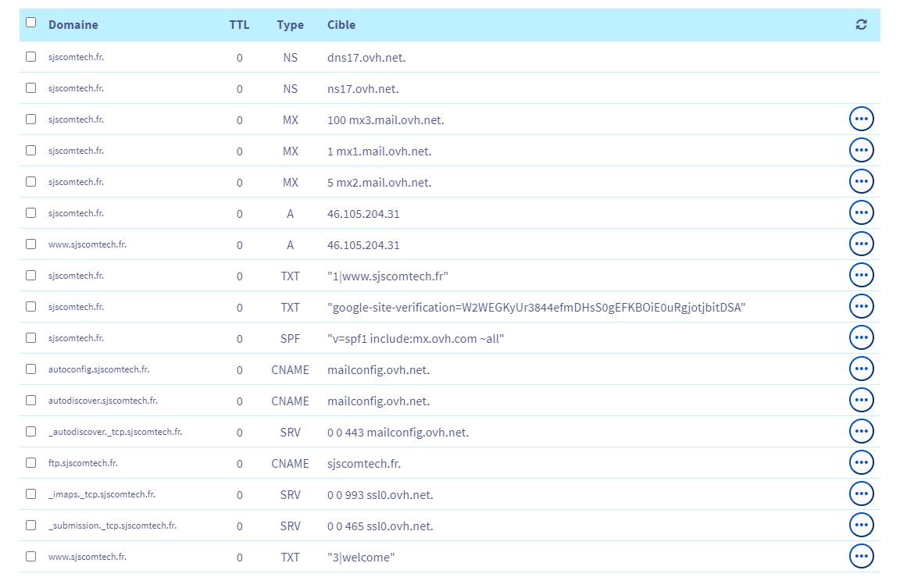This screenshot has height=588, width=907.
Task: Open actions menu for 1 mx1.mail.ovh.net record
Action: point(861,151)
